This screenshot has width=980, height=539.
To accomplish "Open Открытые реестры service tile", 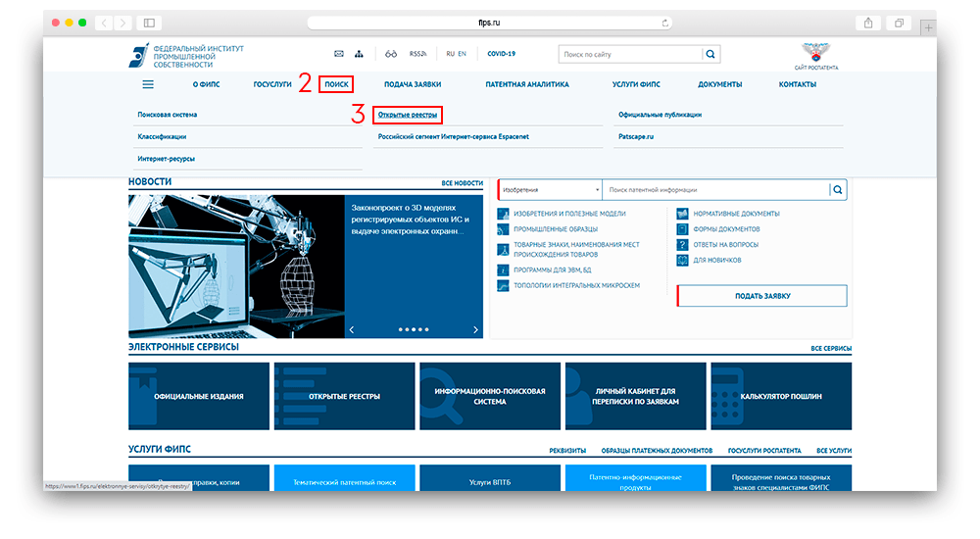I will tap(344, 396).
